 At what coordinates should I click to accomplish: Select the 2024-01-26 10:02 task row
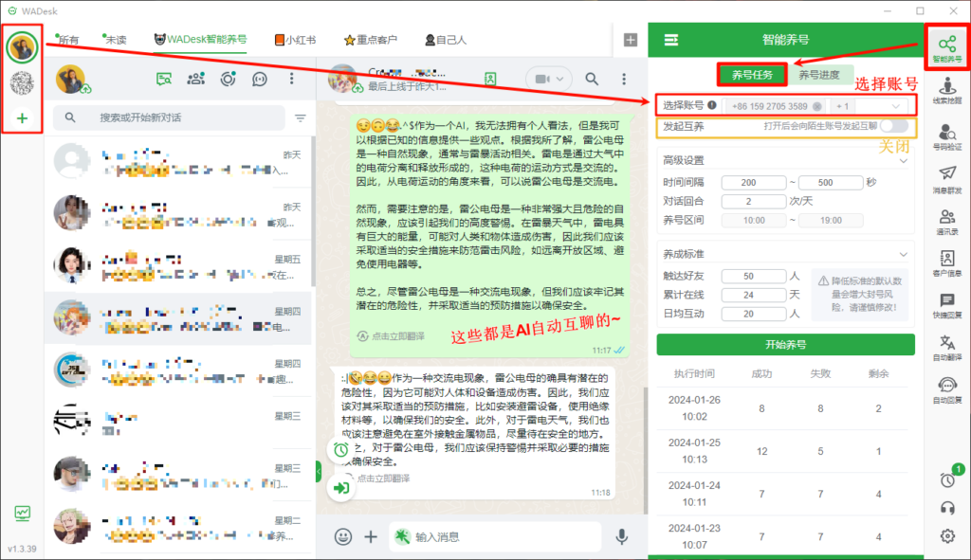(x=782, y=408)
